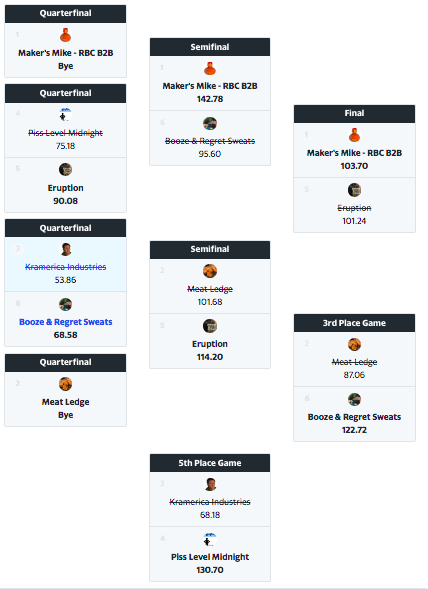The image size is (428, 589).
Task: Open Eruption team name in second Semifinal
Action: [210, 344]
